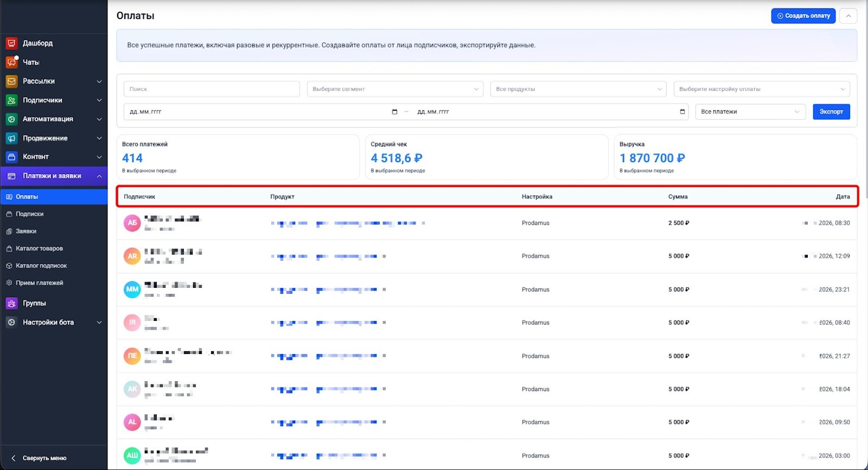Click the Продвижение megaphone icon
This screenshot has height=470, width=868.
[11, 138]
